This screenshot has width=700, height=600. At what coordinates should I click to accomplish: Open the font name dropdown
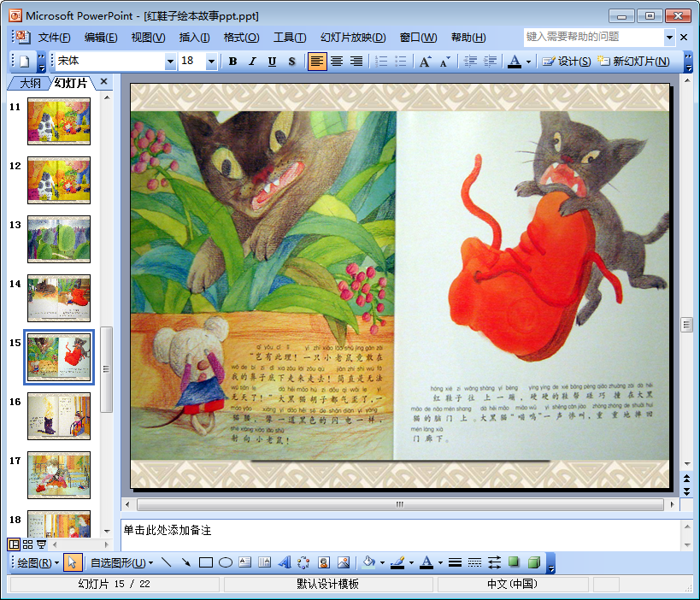pyautogui.click(x=170, y=62)
